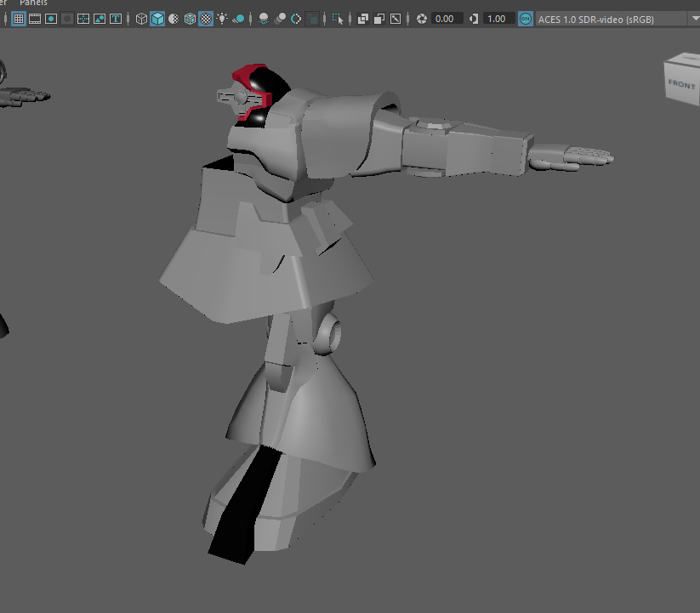Enable the safe title overlay
Image resolution: width=700 pixels, height=613 pixels.
tap(116, 19)
